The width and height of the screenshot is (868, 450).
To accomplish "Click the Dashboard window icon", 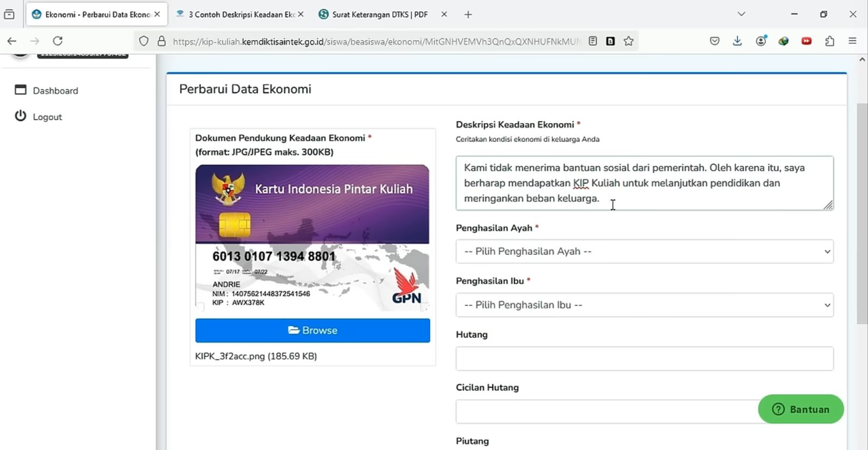I will [x=21, y=90].
